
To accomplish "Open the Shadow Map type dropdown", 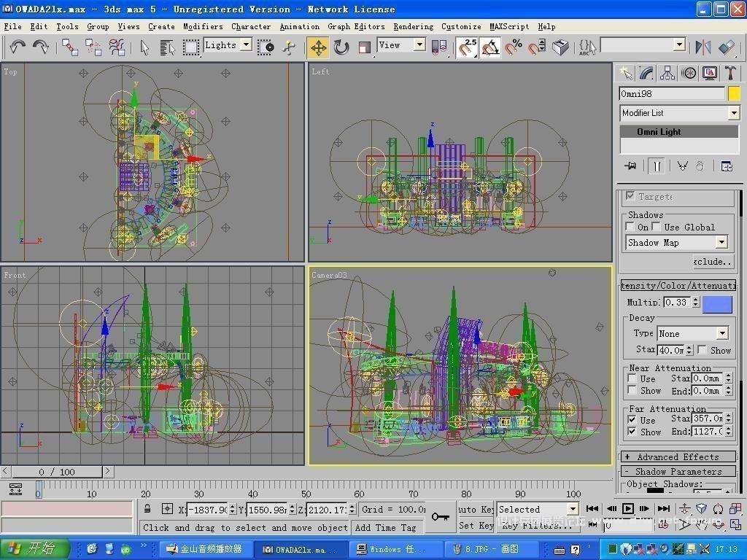I will 721,242.
